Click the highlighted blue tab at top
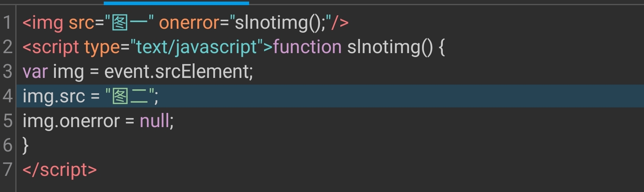 [x=176, y=3]
